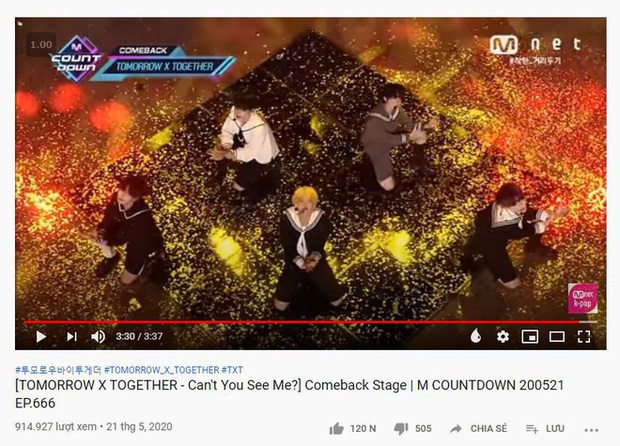Open the #TXT hashtag link

(232, 370)
